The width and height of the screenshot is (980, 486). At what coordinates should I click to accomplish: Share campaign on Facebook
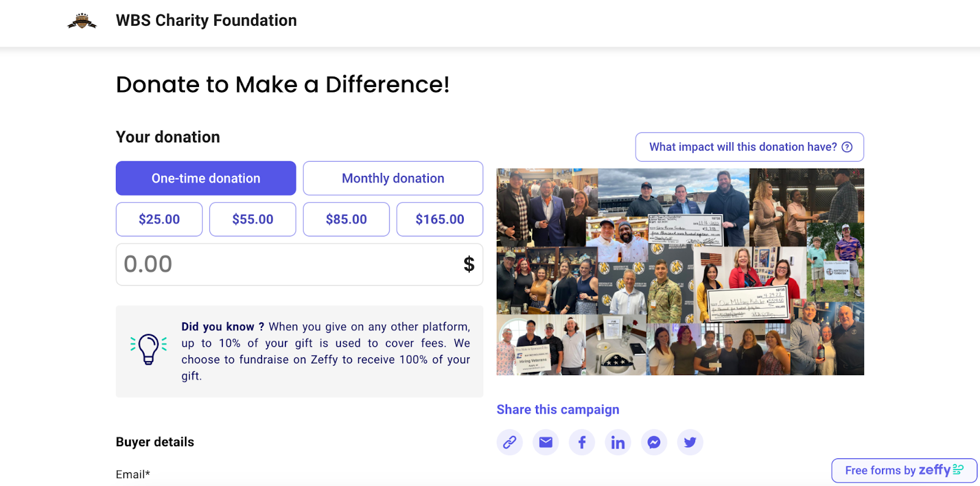(x=582, y=442)
